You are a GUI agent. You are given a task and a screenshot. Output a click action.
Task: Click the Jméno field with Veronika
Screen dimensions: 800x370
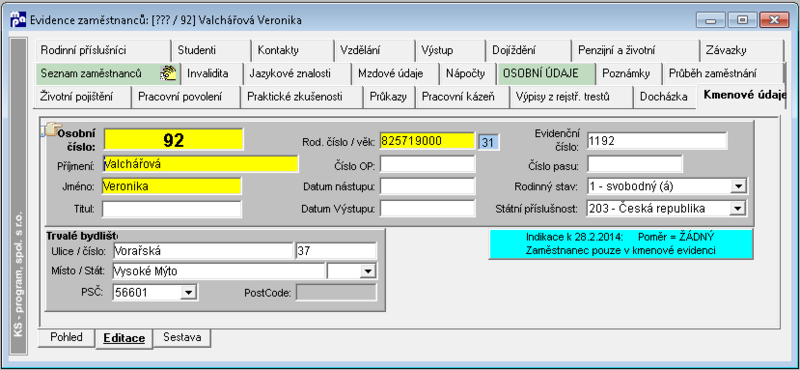tap(171, 186)
